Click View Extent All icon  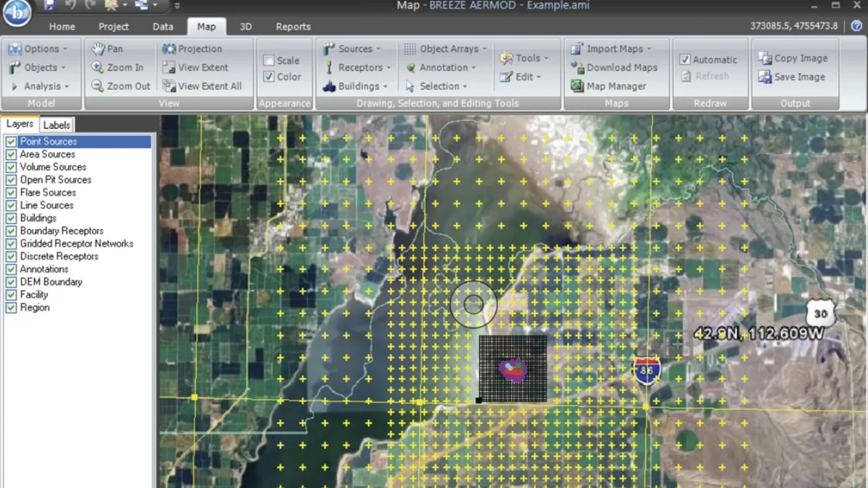(169, 86)
